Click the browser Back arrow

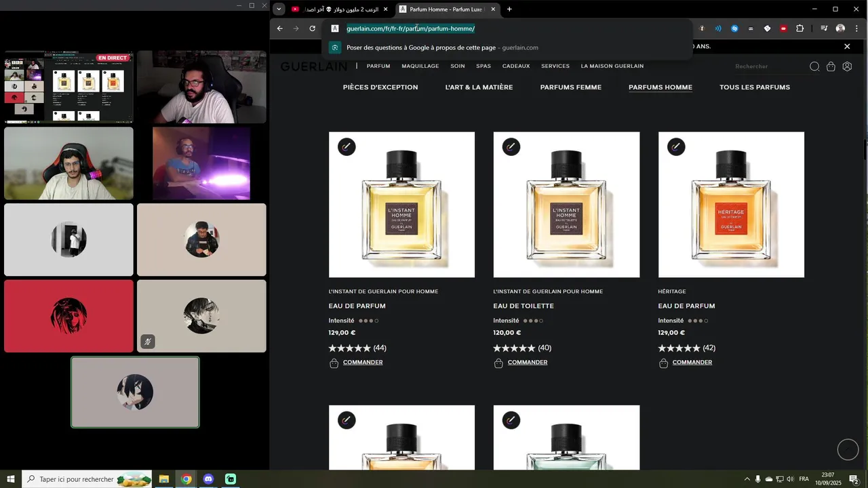pos(279,28)
